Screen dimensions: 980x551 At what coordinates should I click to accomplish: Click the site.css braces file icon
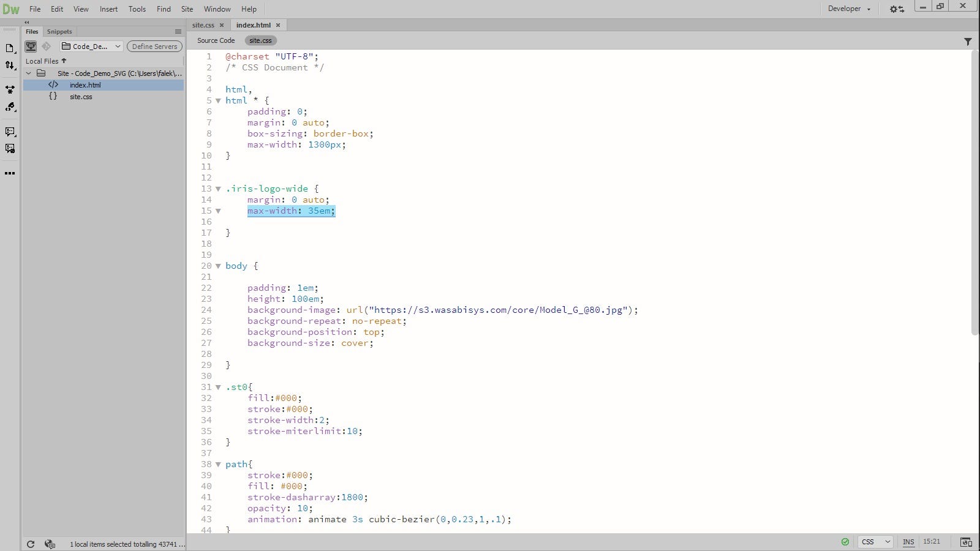53,97
